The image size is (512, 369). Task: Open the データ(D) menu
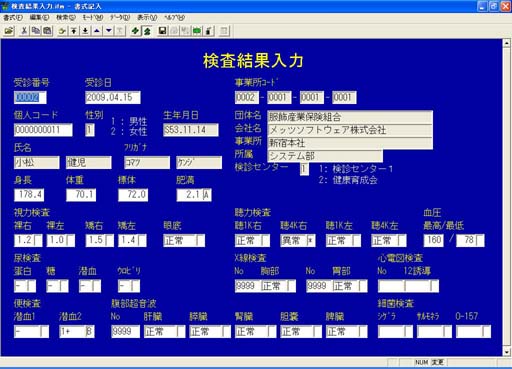point(120,18)
